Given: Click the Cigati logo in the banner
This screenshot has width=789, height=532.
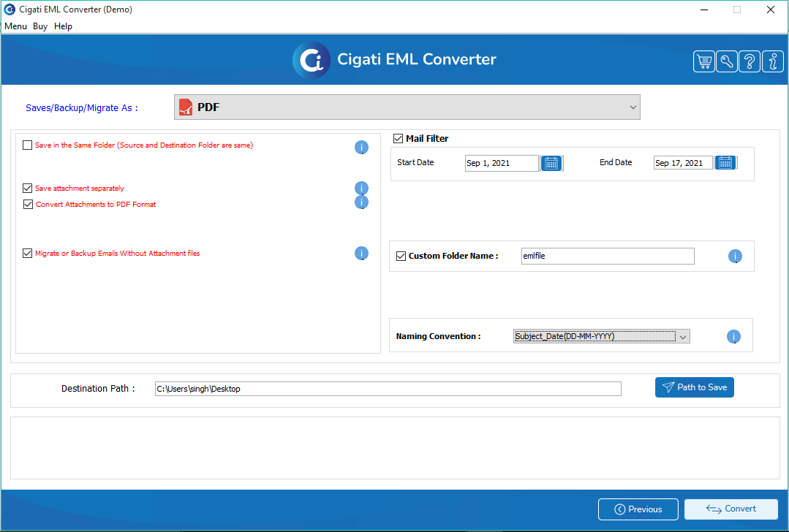Looking at the screenshot, I should [x=312, y=61].
